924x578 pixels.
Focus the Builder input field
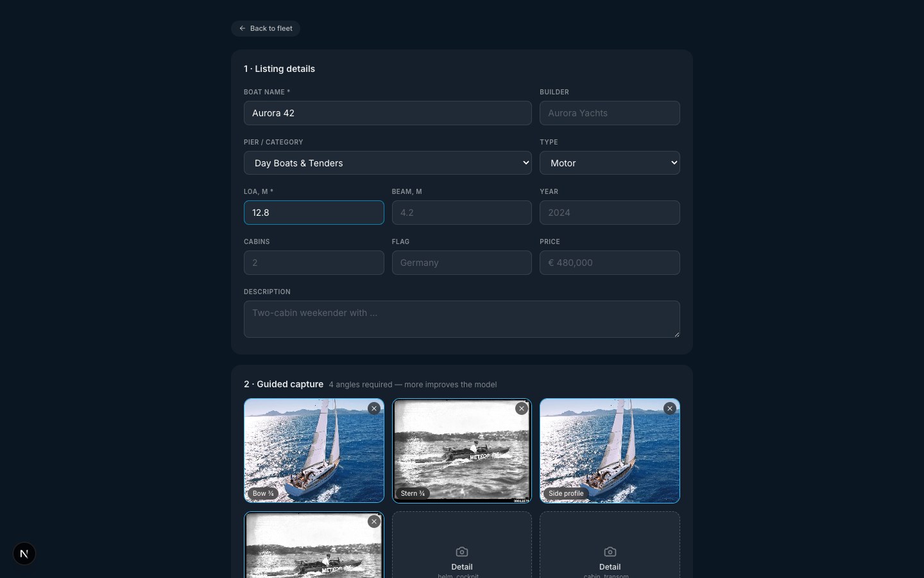coord(610,113)
